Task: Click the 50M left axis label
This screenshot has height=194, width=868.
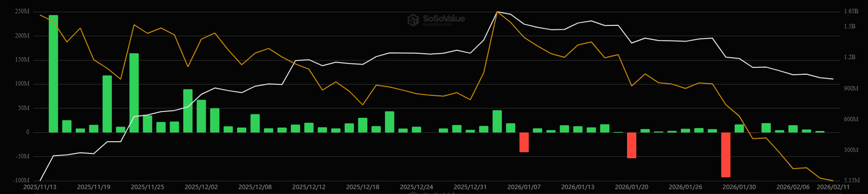Action: pos(23,108)
